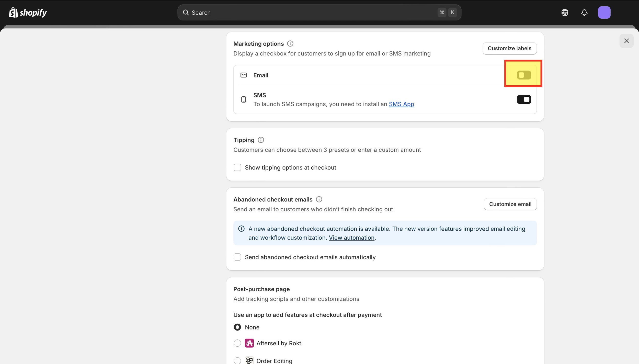This screenshot has width=639, height=364.
Task: Click Customize email button
Action: 510,204
